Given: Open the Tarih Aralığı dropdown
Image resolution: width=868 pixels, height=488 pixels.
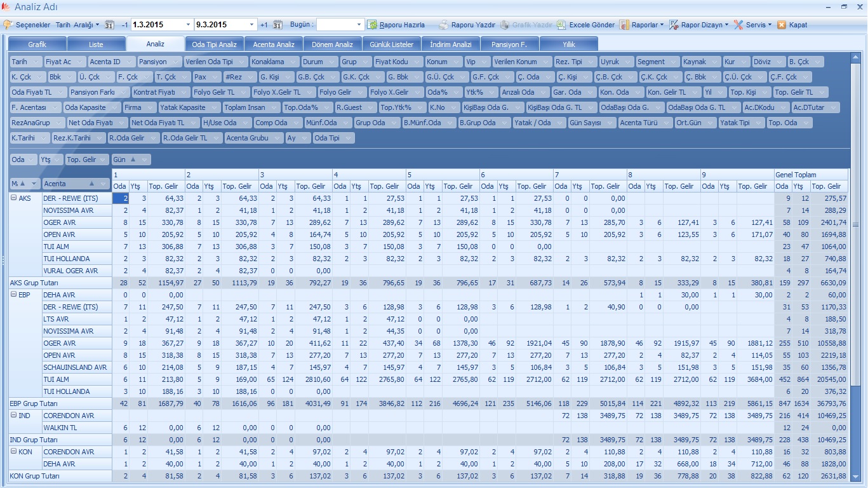Looking at the screenshot, I should coord(77,25).
